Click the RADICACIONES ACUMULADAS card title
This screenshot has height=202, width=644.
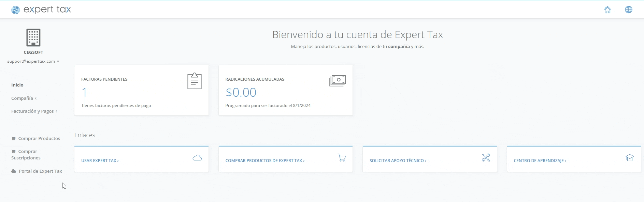point(255,79)
